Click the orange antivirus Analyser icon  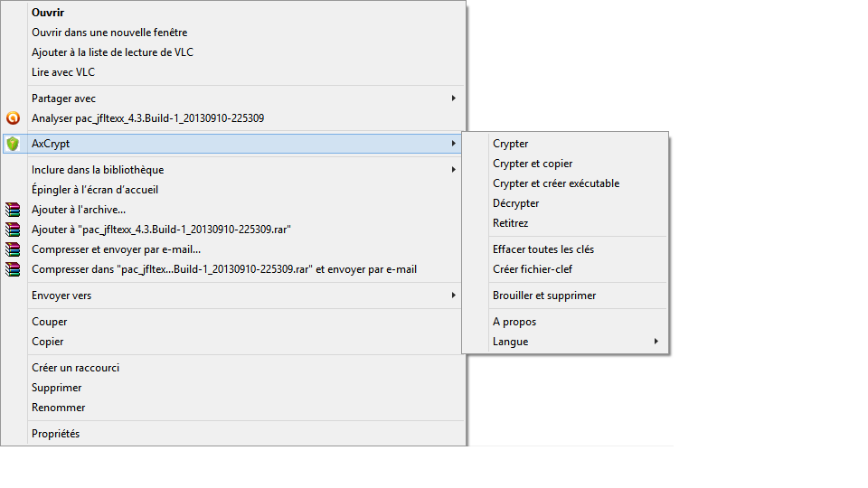13,117
